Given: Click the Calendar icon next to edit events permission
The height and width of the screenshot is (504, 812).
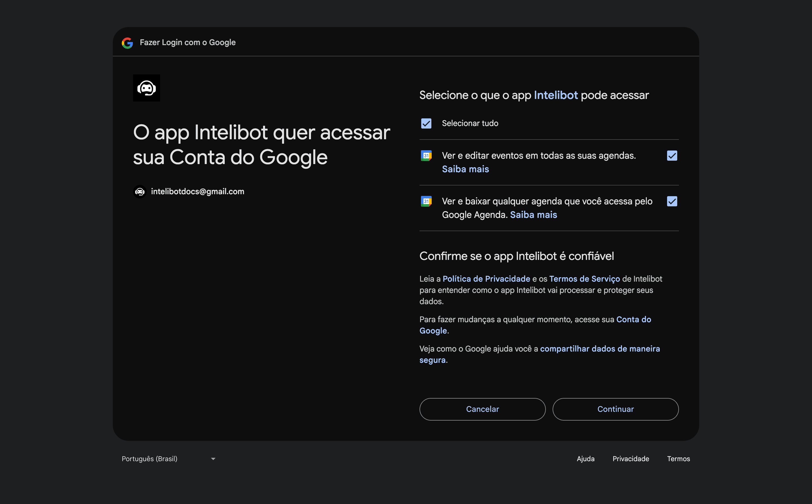Looking at the screenshot, I should point(426,156).
